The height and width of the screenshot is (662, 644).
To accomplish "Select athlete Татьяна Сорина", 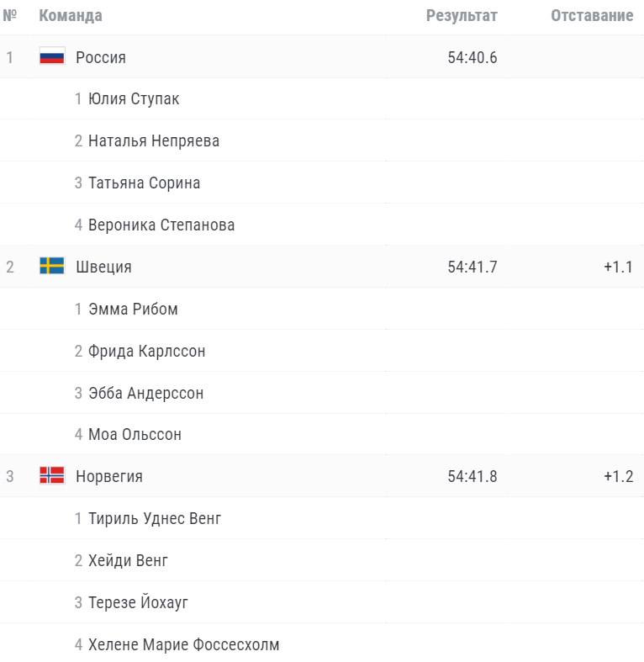I will coord(144,183).
